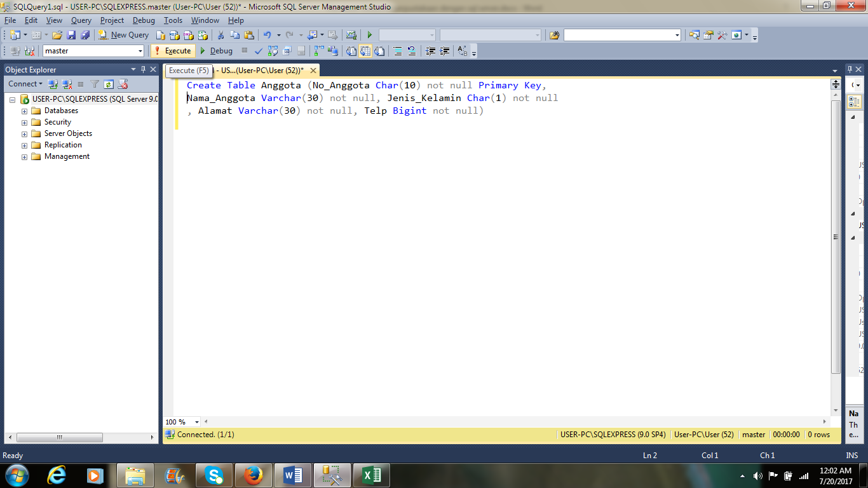This screenshot has width=868, height=488.
Task: Click the Connect button in Object Explorer
Action: (x=23, y=83)
